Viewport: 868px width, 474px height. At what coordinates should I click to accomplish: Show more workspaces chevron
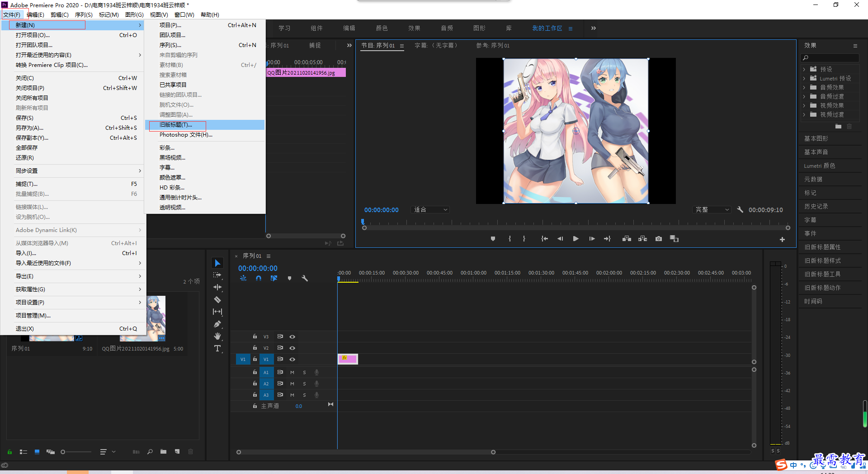coord(594,28)
